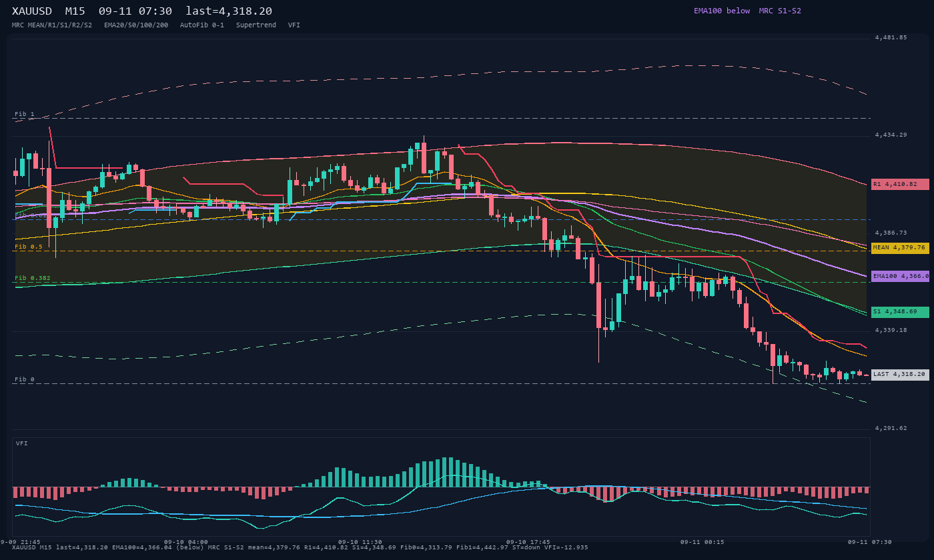
Task: Select the "EMA20/50/100/200" legend entry
Action: [136, 25]
